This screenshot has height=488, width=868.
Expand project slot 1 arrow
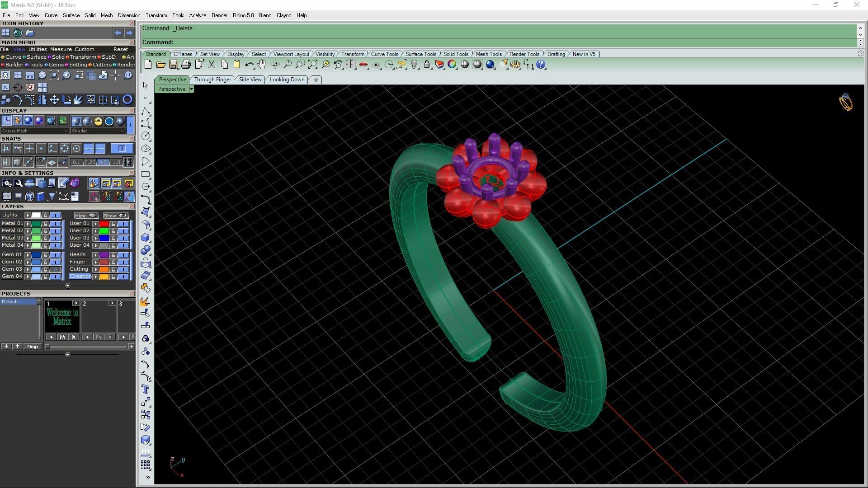[x=75, y=303]
